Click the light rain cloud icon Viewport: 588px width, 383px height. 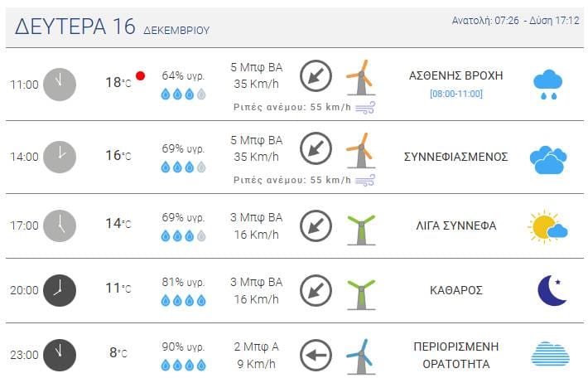pyautogui.click(x=548, y=84)
